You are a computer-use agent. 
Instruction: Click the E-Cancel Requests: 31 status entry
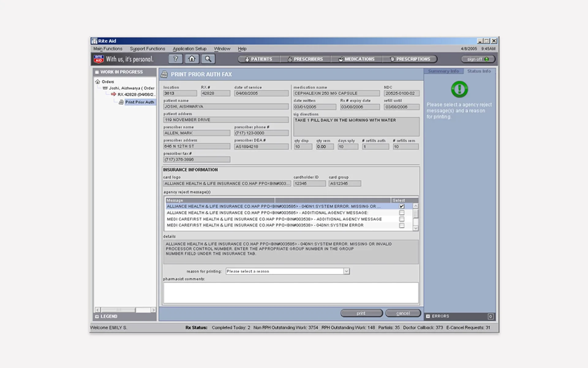click(x=468, y=328)
